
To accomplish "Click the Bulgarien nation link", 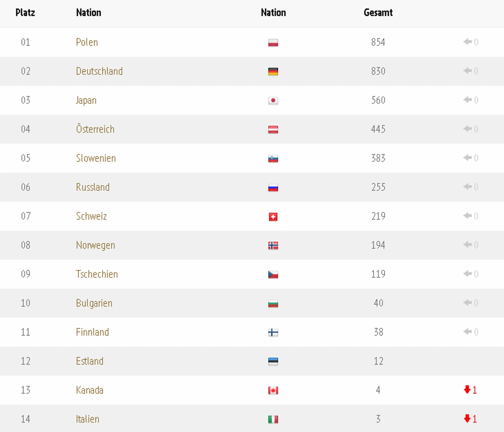I will coord(94,303).
